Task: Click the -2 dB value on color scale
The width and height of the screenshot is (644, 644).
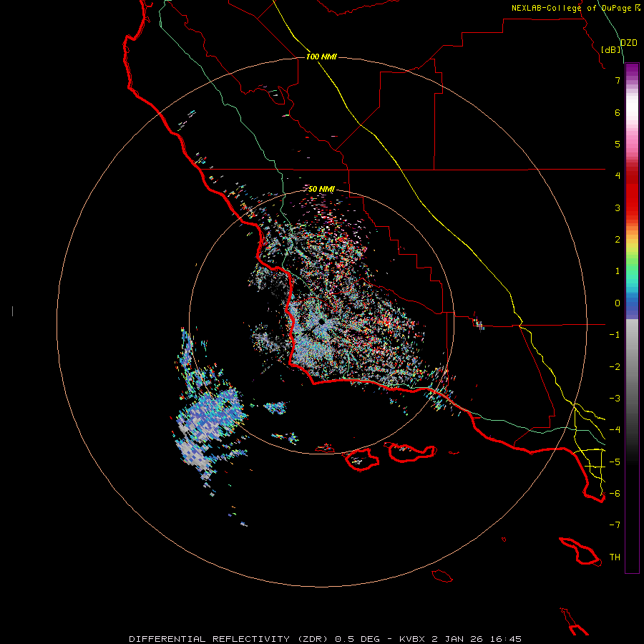Action: point(615,367)
